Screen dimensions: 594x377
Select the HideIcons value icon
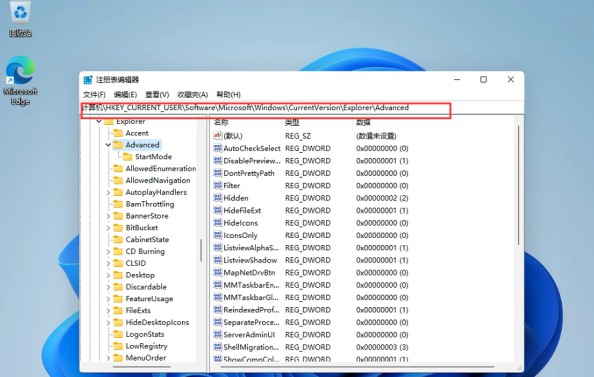217,223
